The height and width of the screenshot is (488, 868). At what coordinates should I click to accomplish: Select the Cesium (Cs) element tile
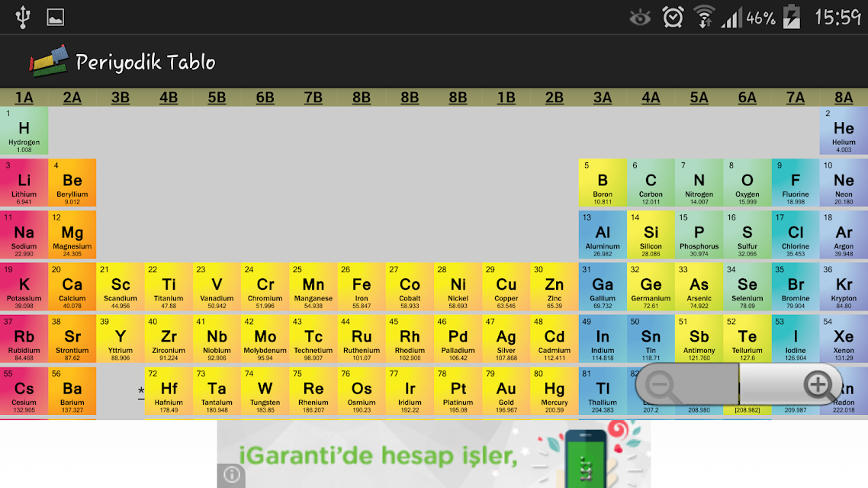tap(24, 391)
